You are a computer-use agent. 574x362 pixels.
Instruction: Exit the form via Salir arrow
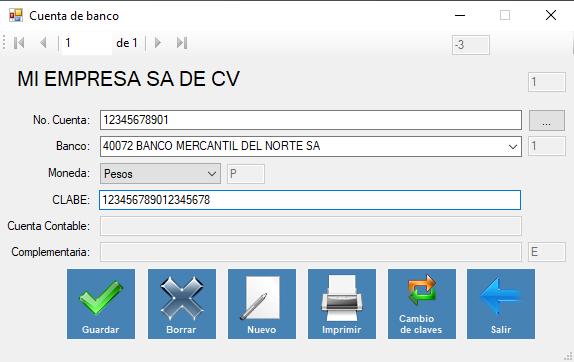coord(501,304)
